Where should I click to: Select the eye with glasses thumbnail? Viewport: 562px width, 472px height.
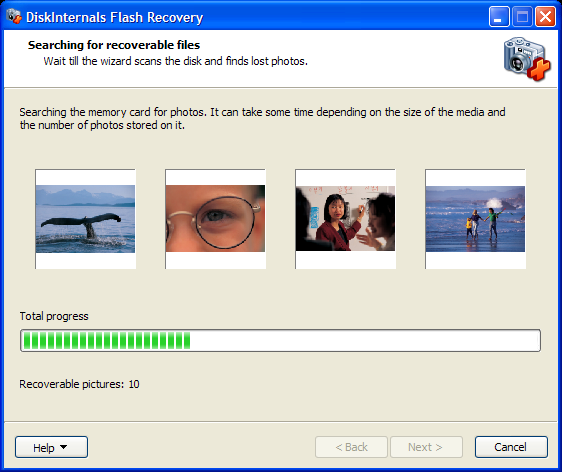pos(215,219)
